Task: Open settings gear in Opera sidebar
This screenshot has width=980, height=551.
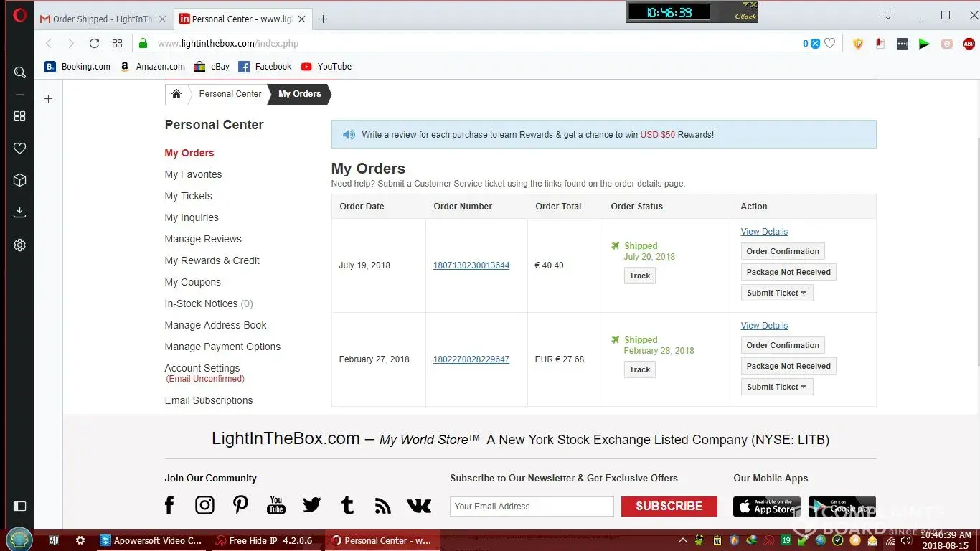Action: pyautogui.click(x=20, y=245)
